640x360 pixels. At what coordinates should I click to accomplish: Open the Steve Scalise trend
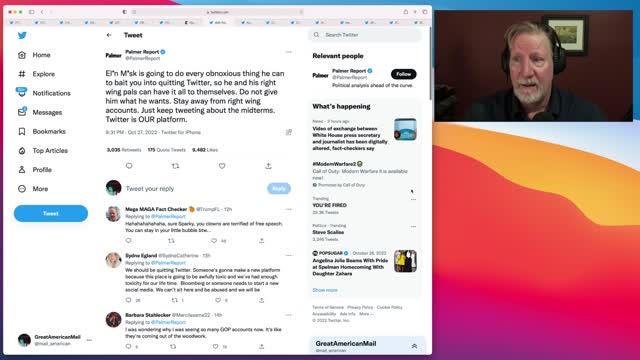pos(328,232)
